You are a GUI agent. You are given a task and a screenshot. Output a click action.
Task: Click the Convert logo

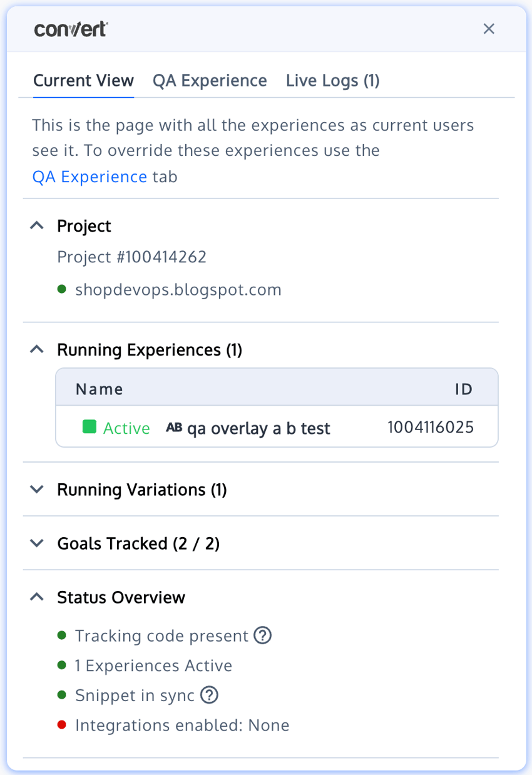[69, 28]
